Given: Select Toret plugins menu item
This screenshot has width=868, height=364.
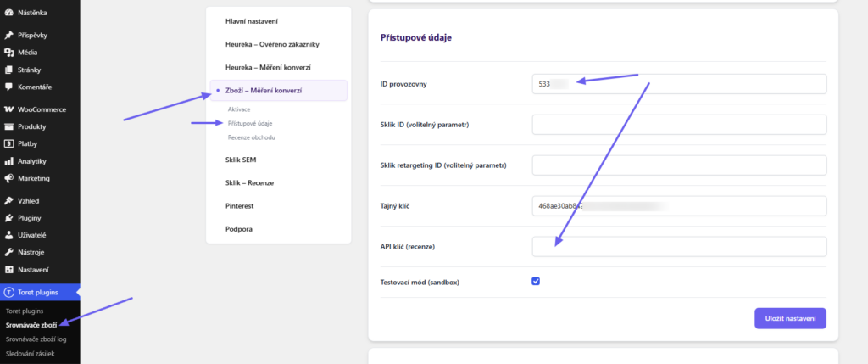Looking at the screenshot, I should 40,293.
